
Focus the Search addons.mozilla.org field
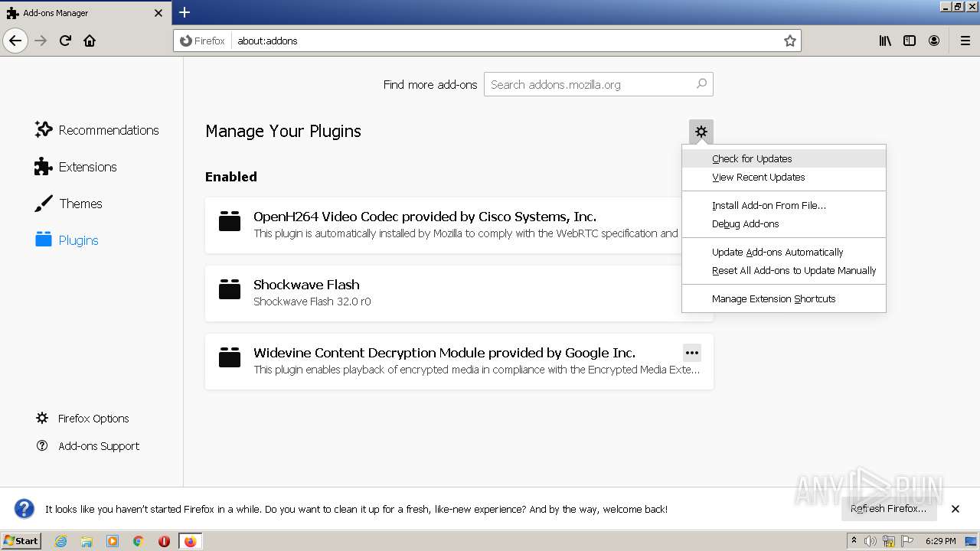598,84
